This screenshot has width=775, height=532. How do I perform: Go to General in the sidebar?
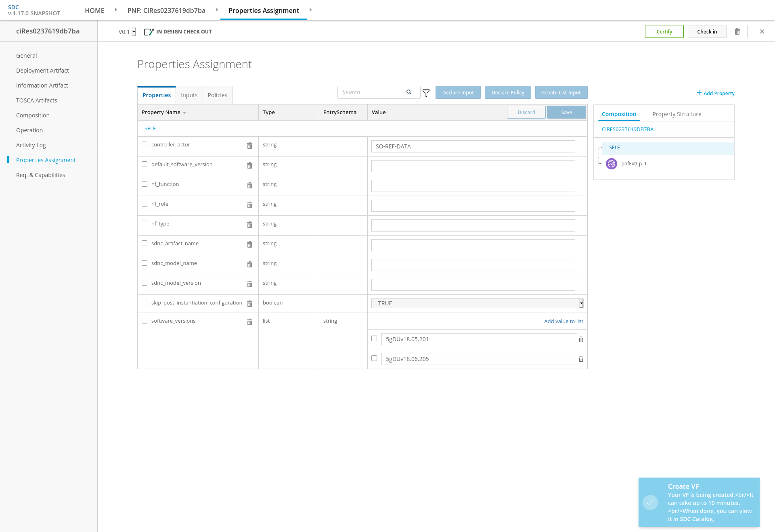tap(27, 56)
